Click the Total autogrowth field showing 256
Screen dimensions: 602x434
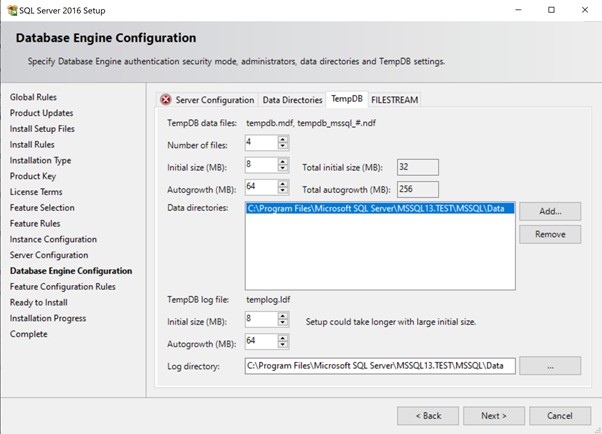click(x=418, y=189)
